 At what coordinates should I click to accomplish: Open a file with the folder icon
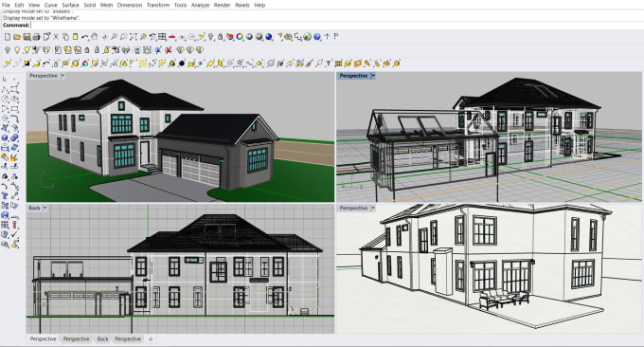[x=17, y=37]
